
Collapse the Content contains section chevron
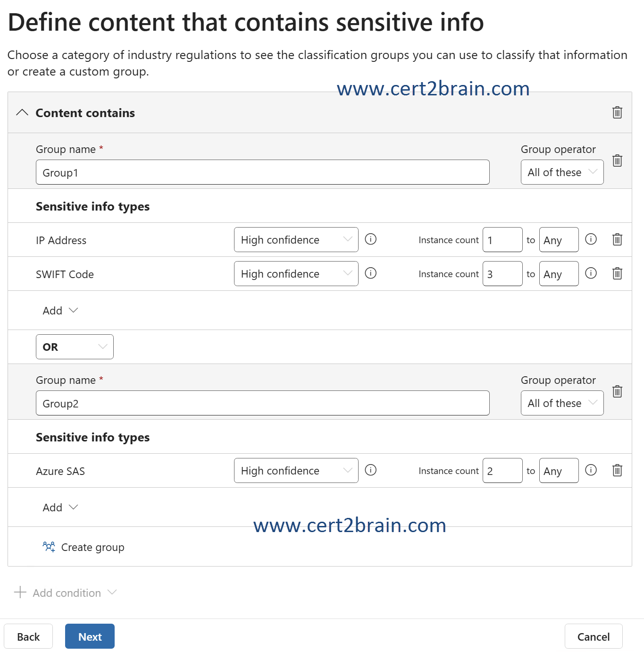point(22,113)
